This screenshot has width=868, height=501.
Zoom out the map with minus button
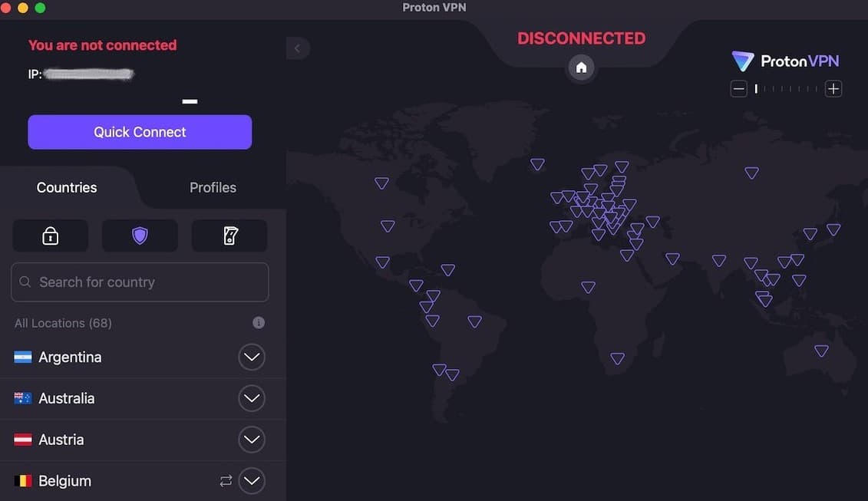tap(738, 88)
